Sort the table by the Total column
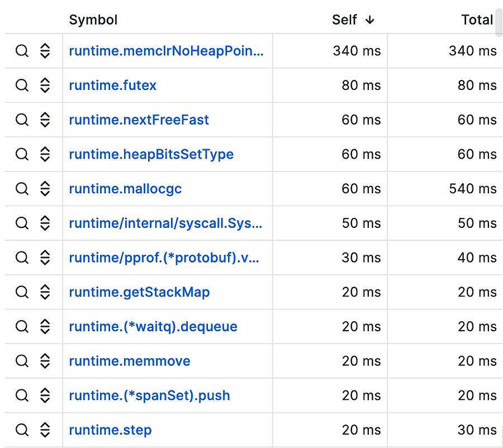The width and height of the screenshot is (503, 448). click(477, 20)
